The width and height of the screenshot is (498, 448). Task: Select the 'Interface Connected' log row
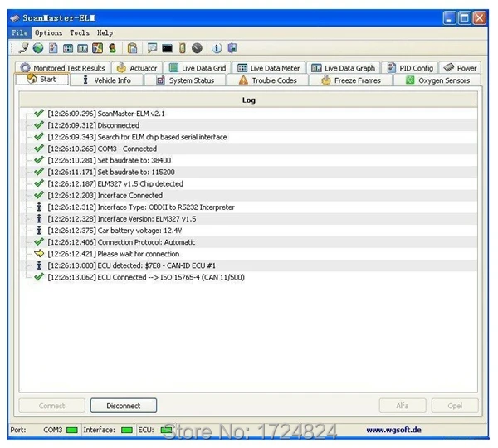[248, 196]
